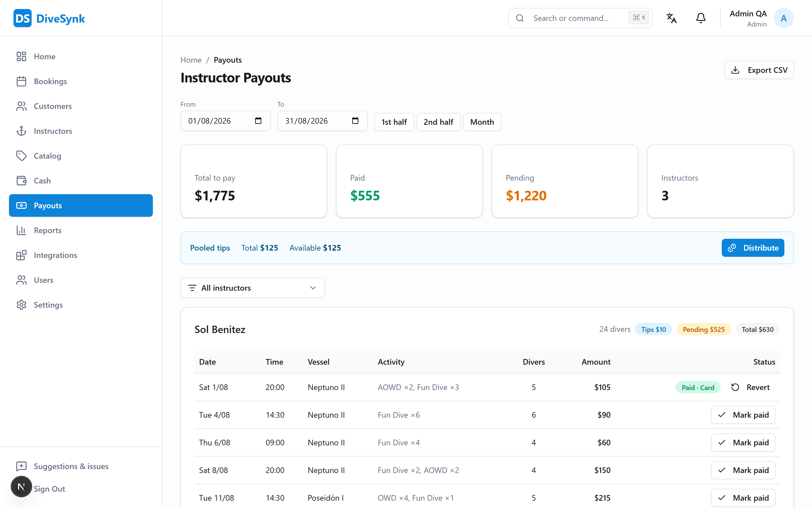
Task: Select the Month date range
Action: click(x=482, y=122)
